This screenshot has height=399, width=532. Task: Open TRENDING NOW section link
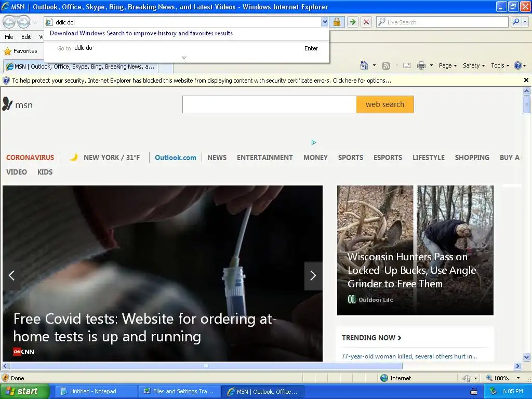(371, 338)
